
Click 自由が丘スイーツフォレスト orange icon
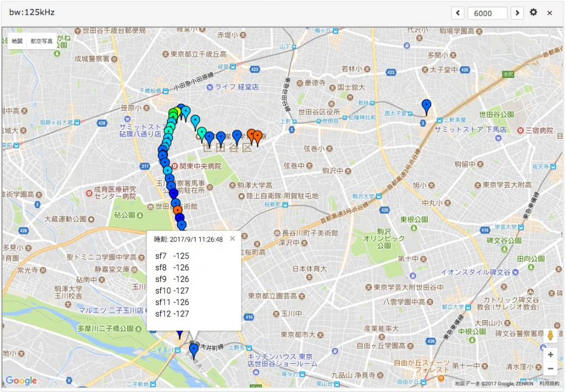[x=441, y=378]
